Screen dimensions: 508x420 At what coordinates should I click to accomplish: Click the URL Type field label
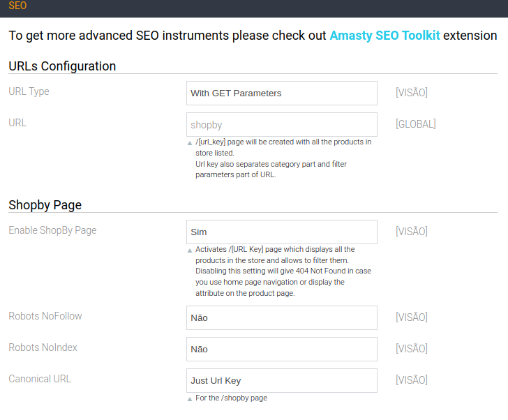tap(29, 91)
